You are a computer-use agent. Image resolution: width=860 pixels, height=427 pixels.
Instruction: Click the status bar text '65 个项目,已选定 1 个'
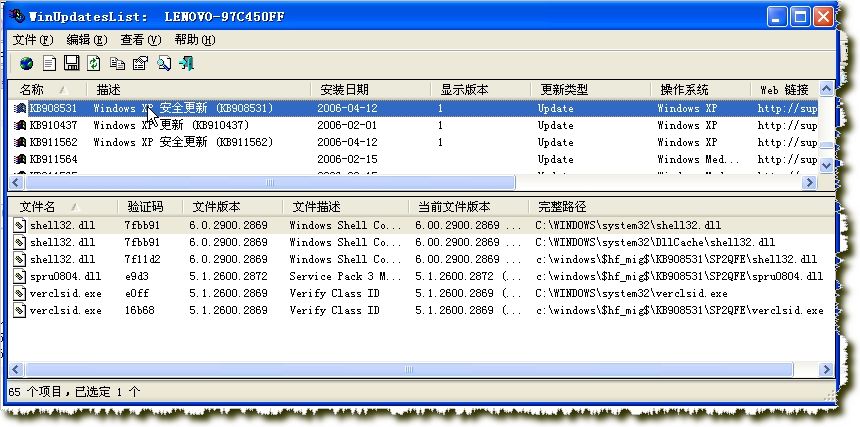click(75, 392)
